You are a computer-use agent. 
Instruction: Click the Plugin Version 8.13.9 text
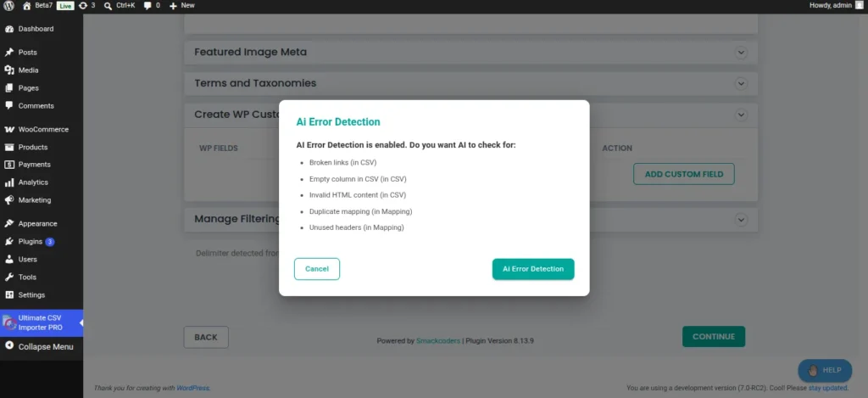500,341
